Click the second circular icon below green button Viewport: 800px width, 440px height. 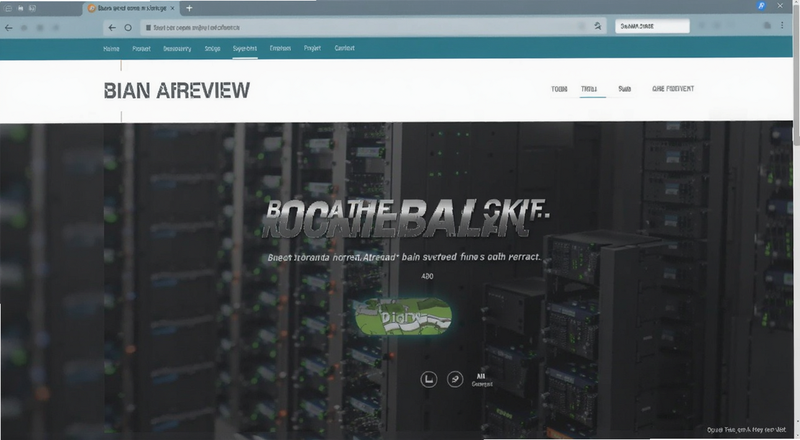pyautogui.click(x=455, y=379)
